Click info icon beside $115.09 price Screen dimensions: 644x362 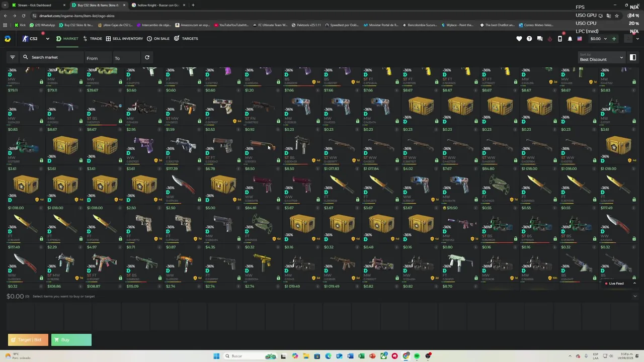(159, 287)
